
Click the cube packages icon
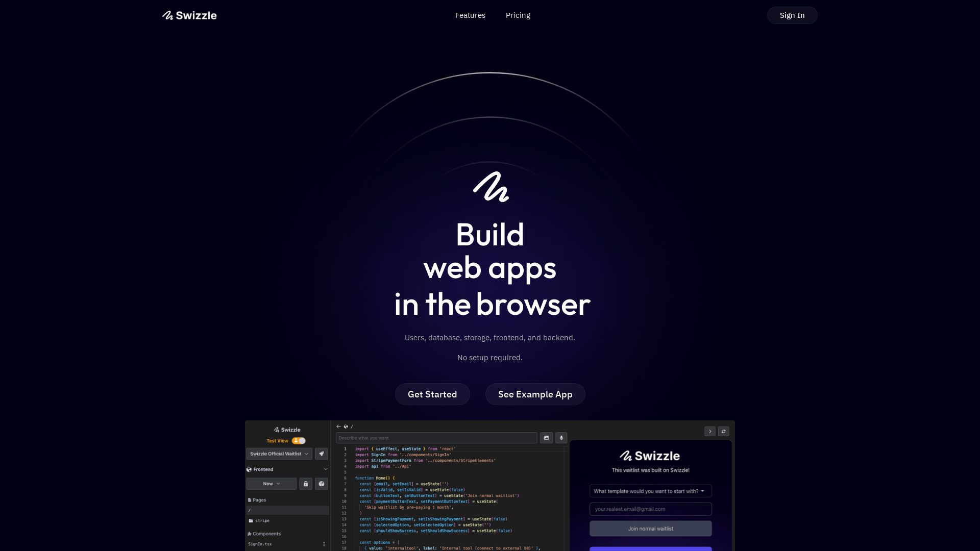[322, 484]
